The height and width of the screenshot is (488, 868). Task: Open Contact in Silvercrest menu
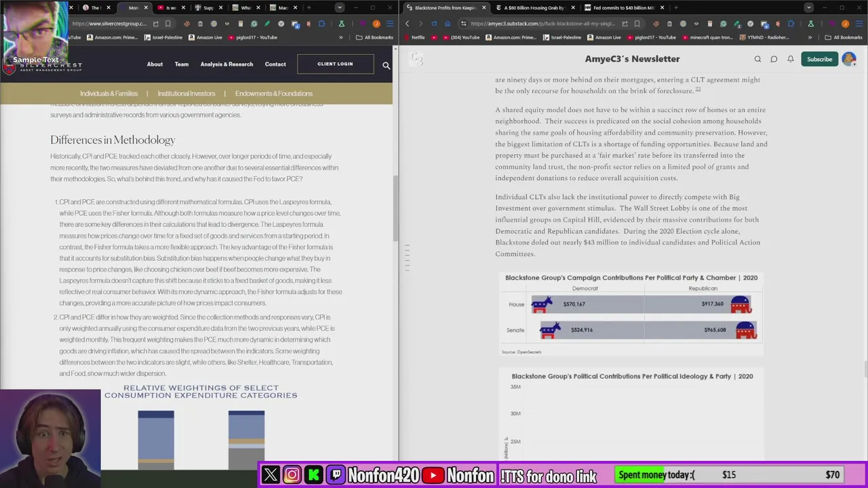275,64
